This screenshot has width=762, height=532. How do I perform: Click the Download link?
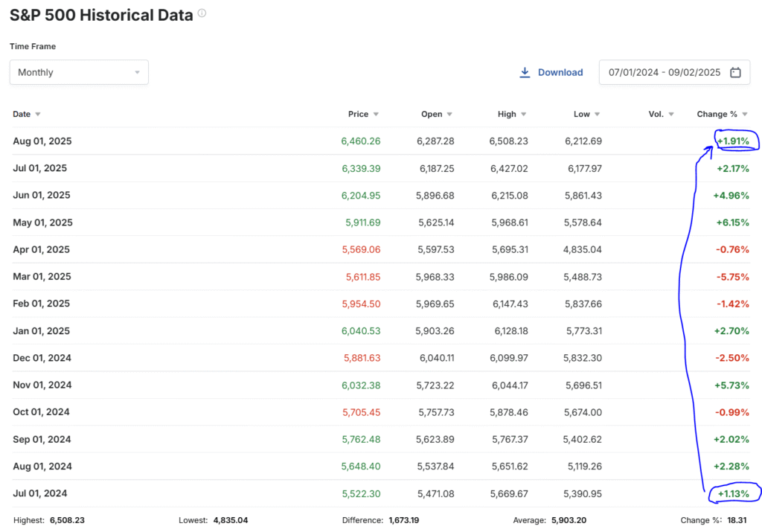click(x=560, y=72)
